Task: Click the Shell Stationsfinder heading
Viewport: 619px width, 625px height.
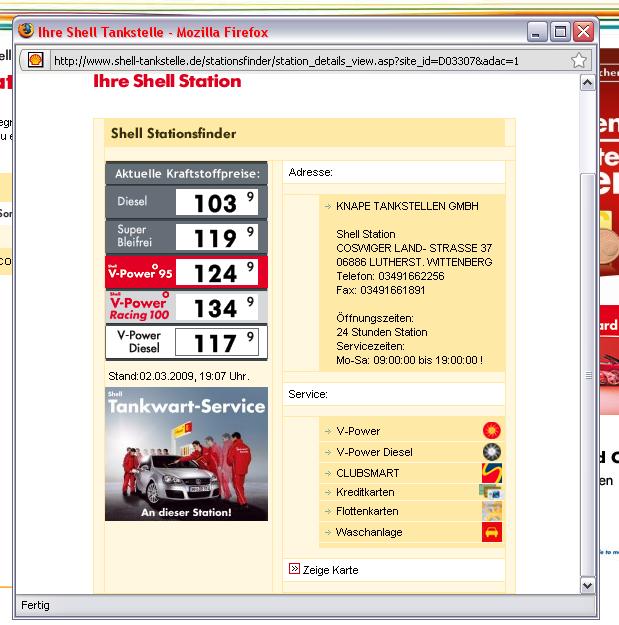Action: pos(173,133)
